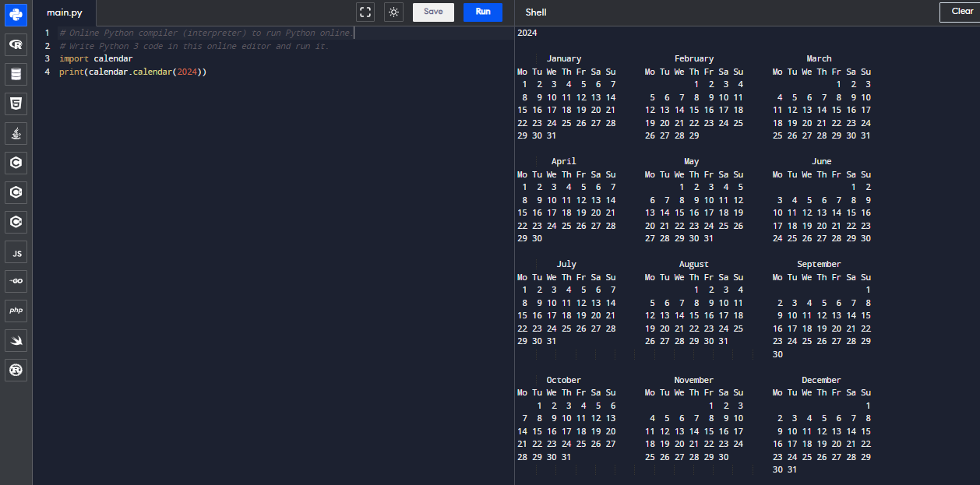Click the import calendar code line
The image size is (980, 485).
point(96,58)
